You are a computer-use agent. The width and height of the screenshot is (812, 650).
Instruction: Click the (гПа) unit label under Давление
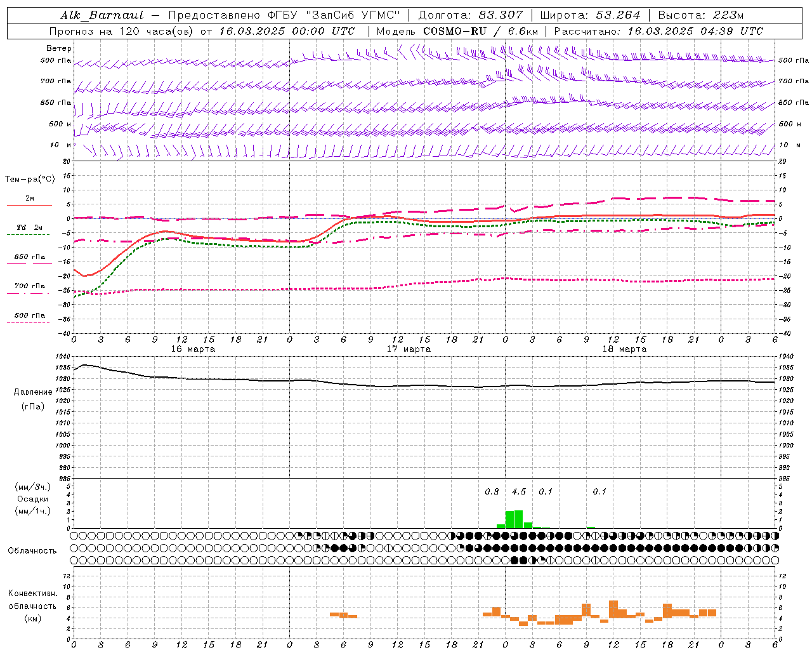pos(33,406)
